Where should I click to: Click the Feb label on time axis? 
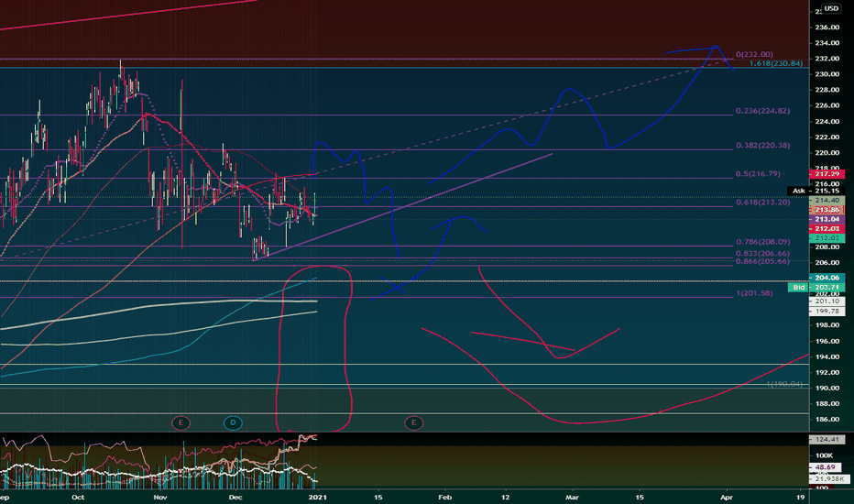coord(445,498)
